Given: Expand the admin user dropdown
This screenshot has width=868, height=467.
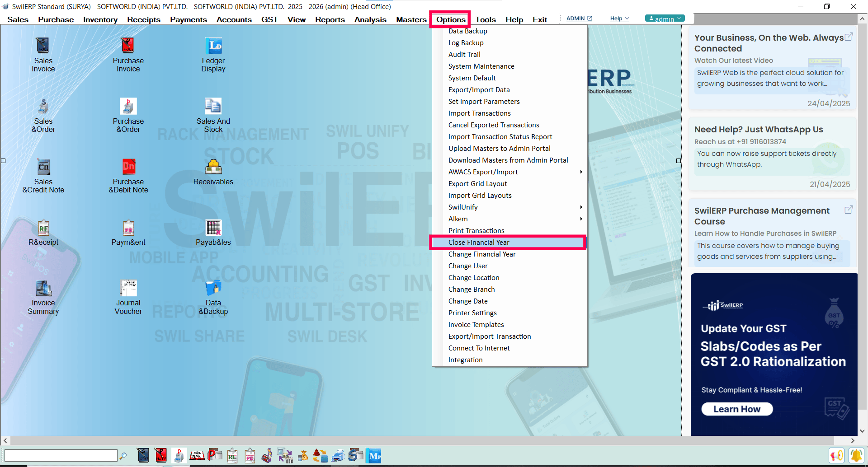Looking at the screenshot, I should 665,19.
